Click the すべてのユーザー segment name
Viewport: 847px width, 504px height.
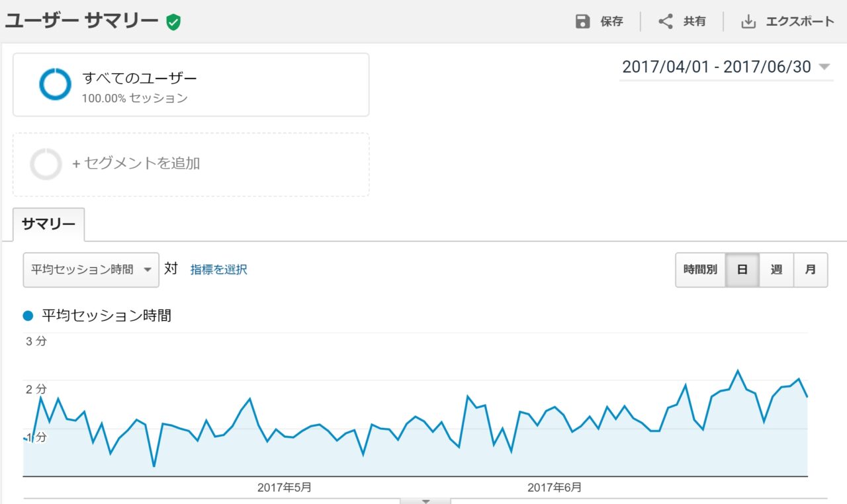(139, 78)
